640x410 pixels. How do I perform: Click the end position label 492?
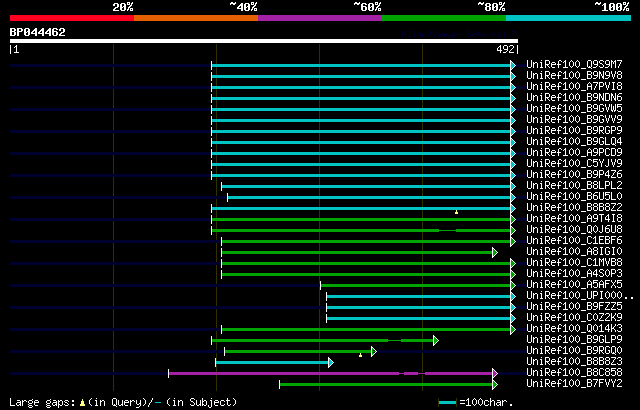pos(505,49)
